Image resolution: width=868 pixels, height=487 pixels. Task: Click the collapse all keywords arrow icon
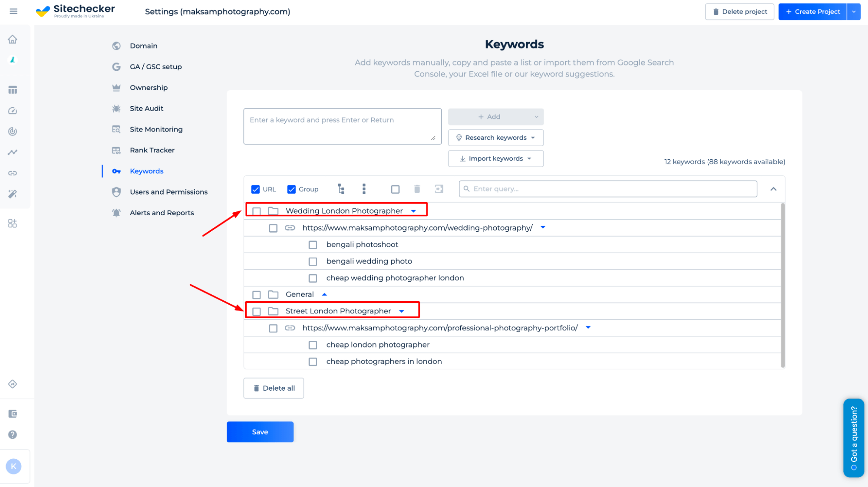pyautogui.click(x=772, y=189)
